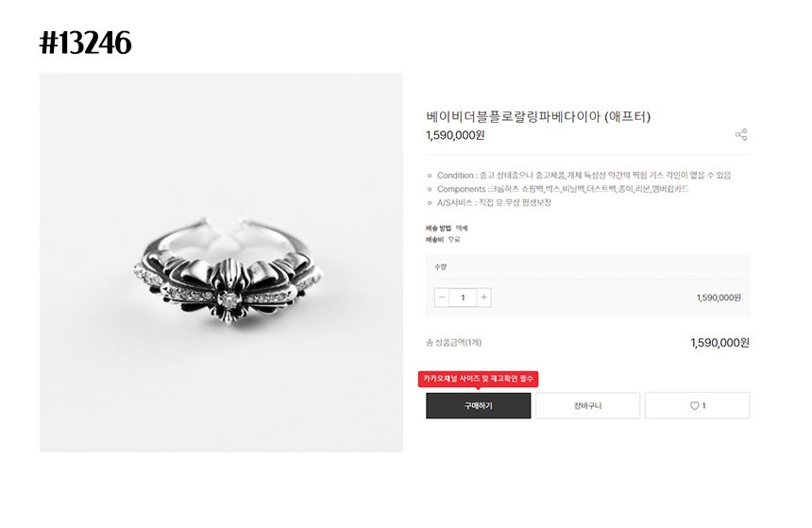812x528 pixels.
Task: Click the #13246 product number heading
Action: 85,43
